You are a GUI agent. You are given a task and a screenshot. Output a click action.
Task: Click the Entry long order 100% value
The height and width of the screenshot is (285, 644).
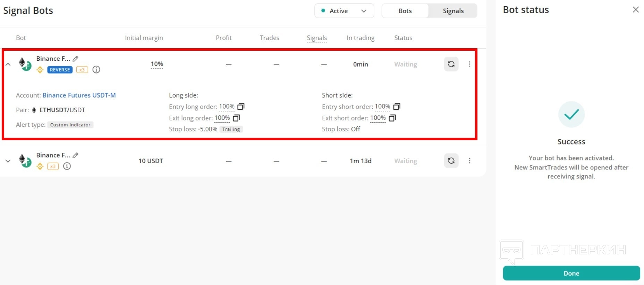[x=227, y=107]
